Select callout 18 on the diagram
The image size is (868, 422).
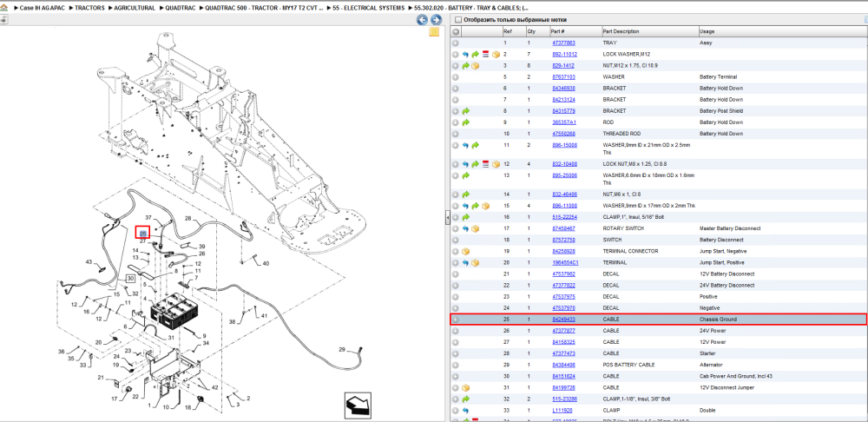pos(187,407)
